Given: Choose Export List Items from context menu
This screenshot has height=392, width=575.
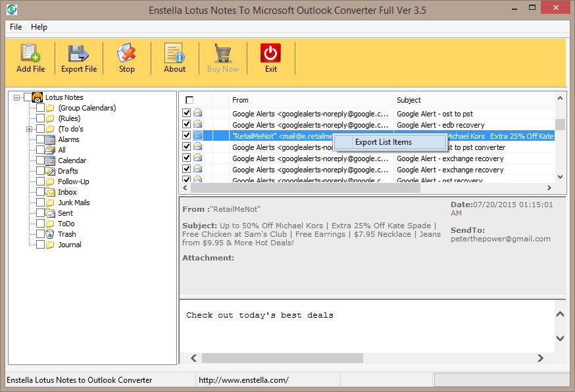Looking at the screenshot, I should pyautogui.click(x=383, y=142).
